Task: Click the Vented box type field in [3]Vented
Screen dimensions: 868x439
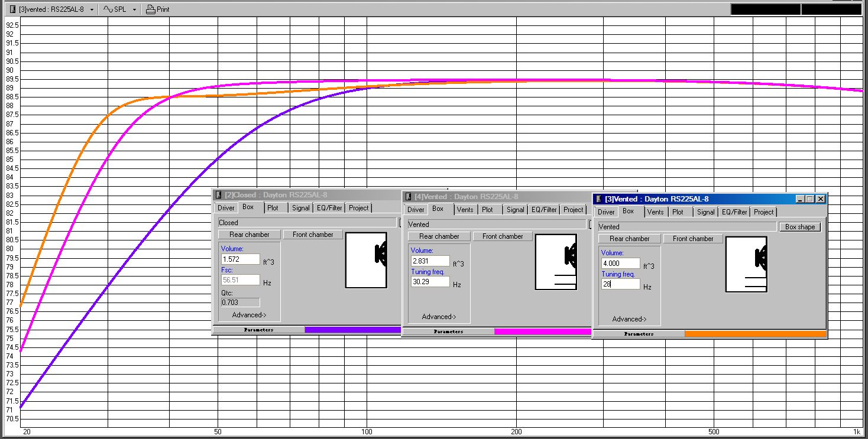Action: tap(687, 227)
